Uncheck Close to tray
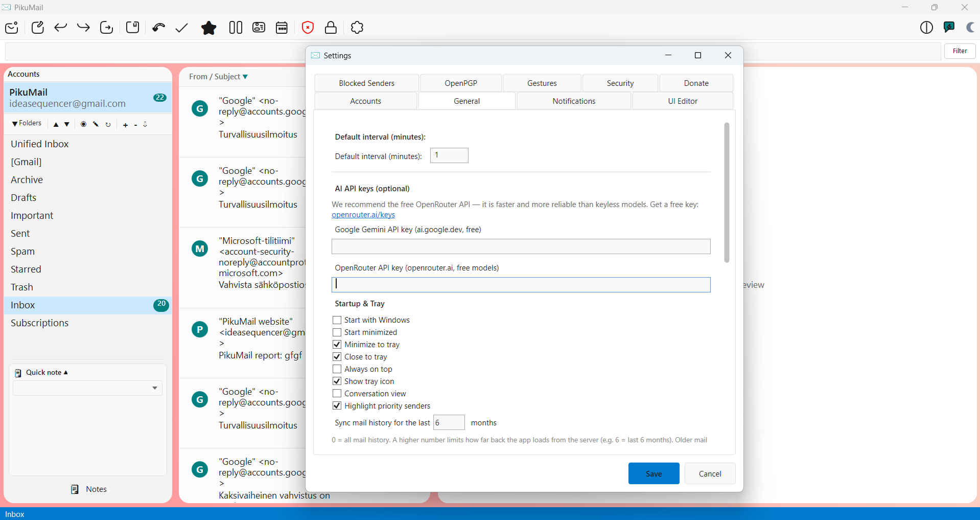Image resolution: width=980 pixels, height=520 pixels. point(337,357)
